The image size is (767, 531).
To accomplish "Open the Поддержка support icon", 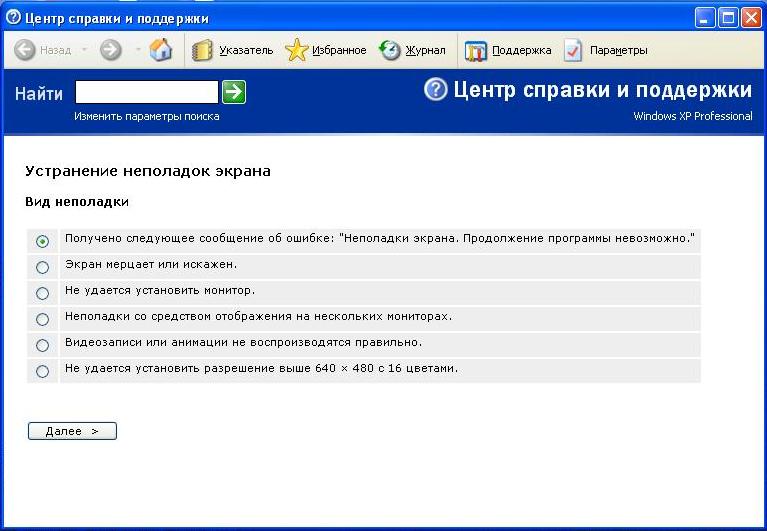I will 475,51.
